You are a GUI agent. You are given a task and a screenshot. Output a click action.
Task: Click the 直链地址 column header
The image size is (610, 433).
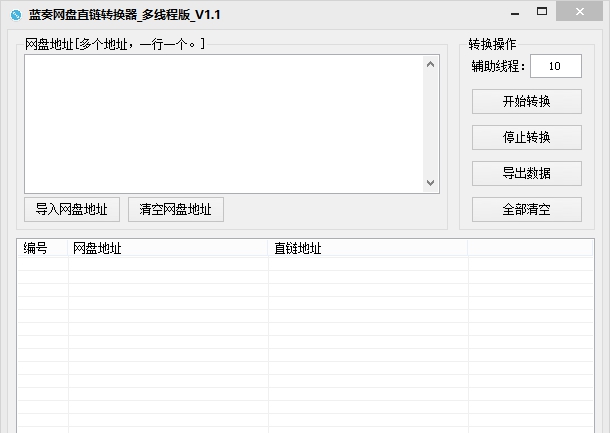[x=368, y=248]
